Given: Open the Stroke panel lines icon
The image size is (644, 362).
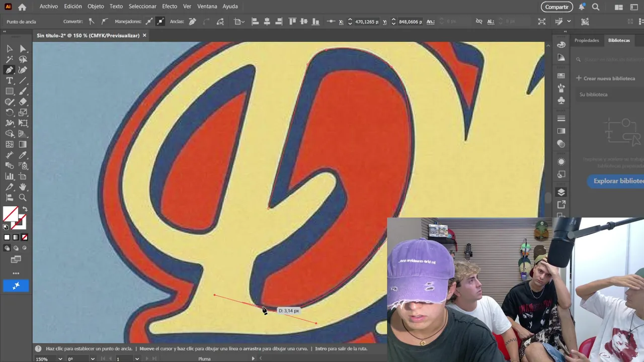Looking at the screenshot, I should click(561, 119).
